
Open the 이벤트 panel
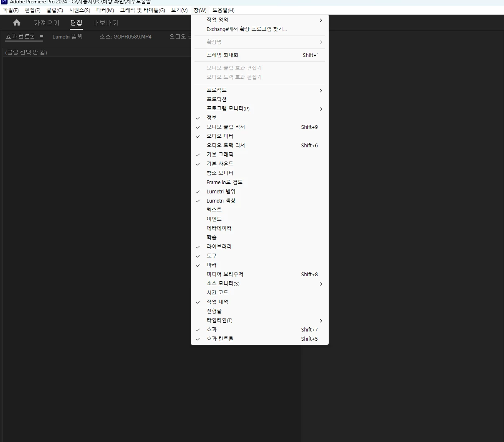pyautogui.click(x=259, y=219)
